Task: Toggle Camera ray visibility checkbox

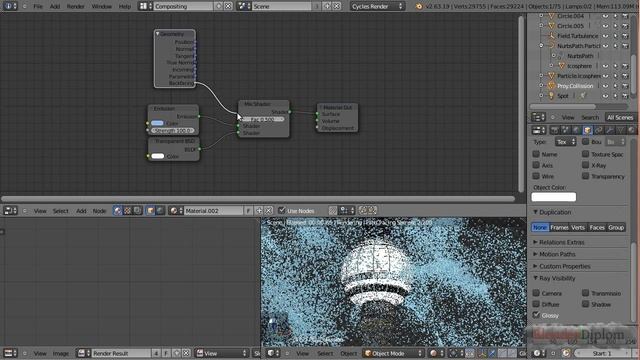Action: (536, 293)
